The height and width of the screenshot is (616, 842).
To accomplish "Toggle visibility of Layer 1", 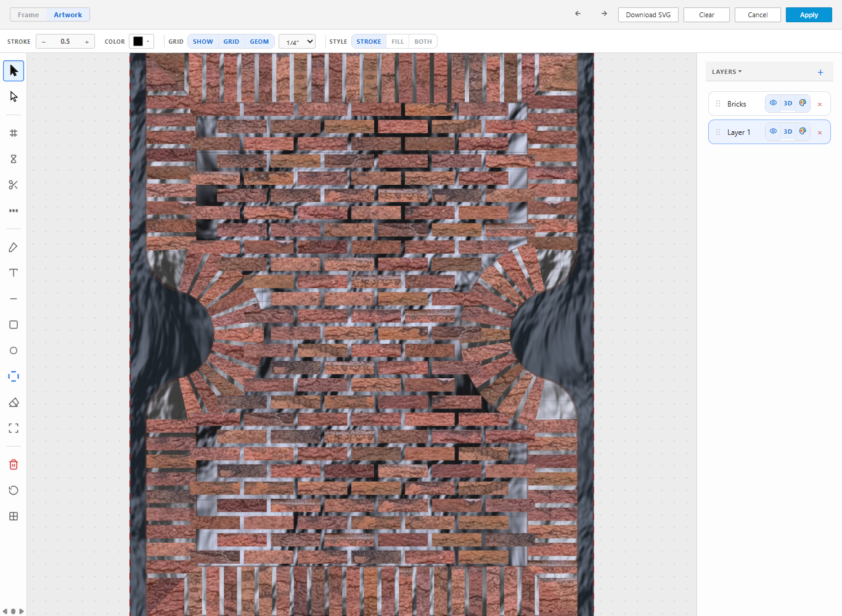I will click(773, 131).
